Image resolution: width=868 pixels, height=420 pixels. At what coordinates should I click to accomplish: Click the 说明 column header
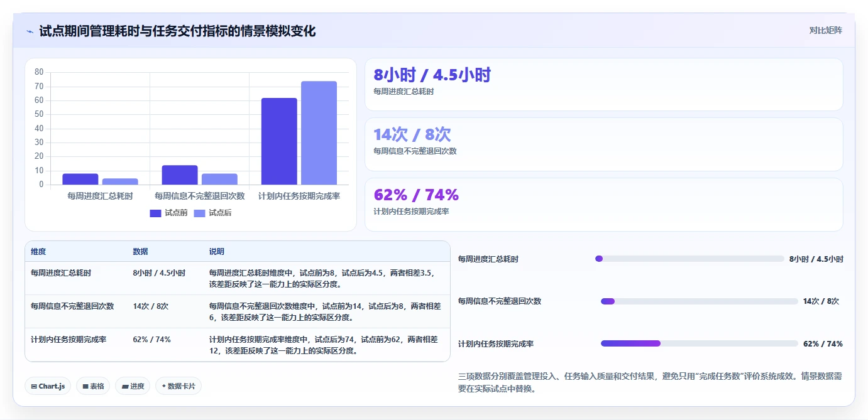[217, 252]
